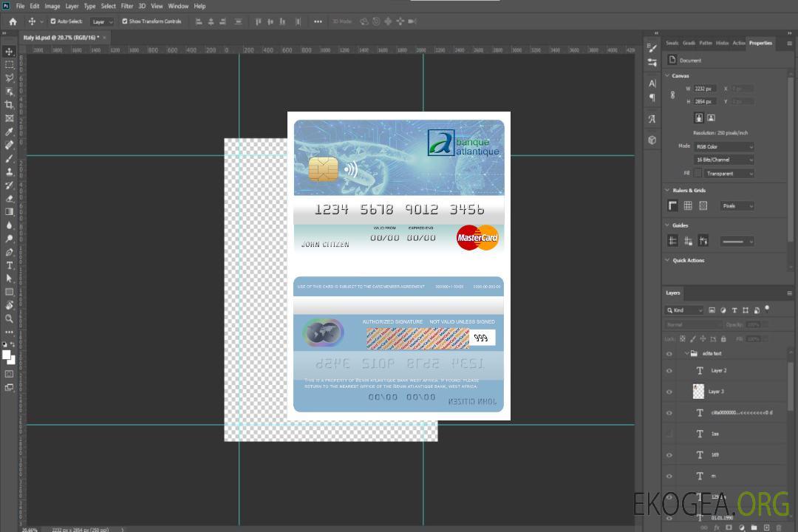Viewport: 798px width, 532px height.
Task: Toggle Show Transform Controls checkbox
Action: coord(125,21)
